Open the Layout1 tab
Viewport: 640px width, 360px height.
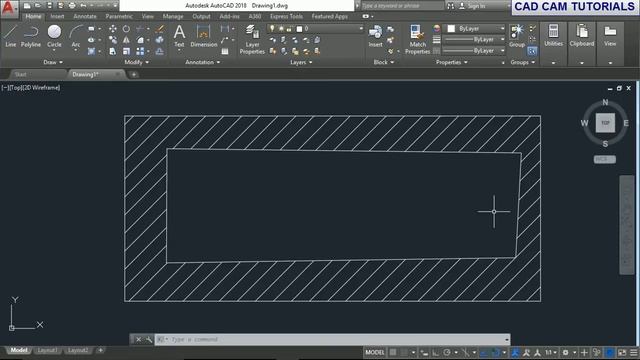pos(47,350)
